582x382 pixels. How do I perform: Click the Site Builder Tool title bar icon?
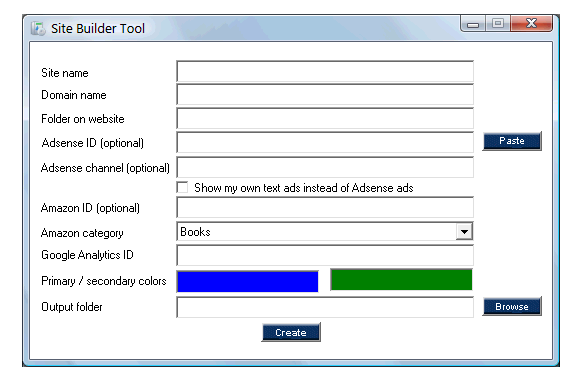[38, 29]
